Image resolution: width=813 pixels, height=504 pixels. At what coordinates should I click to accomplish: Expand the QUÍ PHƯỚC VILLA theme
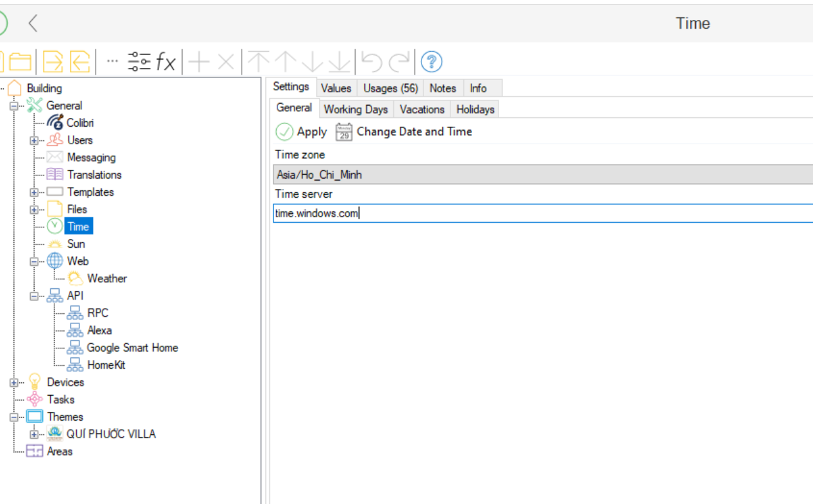click(x=34, y=434)
